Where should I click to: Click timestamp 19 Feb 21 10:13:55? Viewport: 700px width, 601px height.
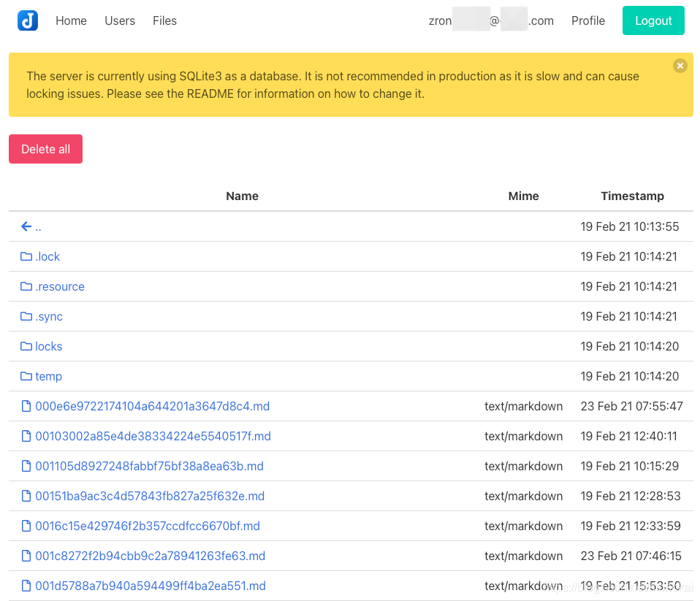point(629,226)
